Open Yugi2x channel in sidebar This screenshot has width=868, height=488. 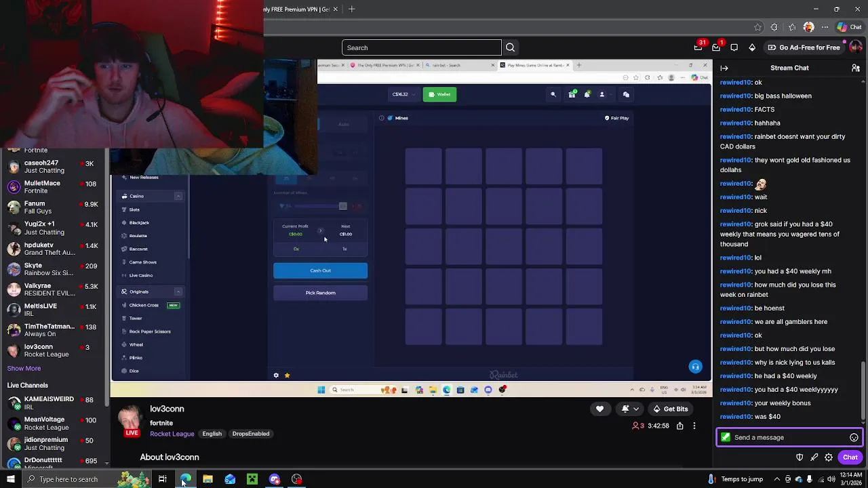[54, 228]
